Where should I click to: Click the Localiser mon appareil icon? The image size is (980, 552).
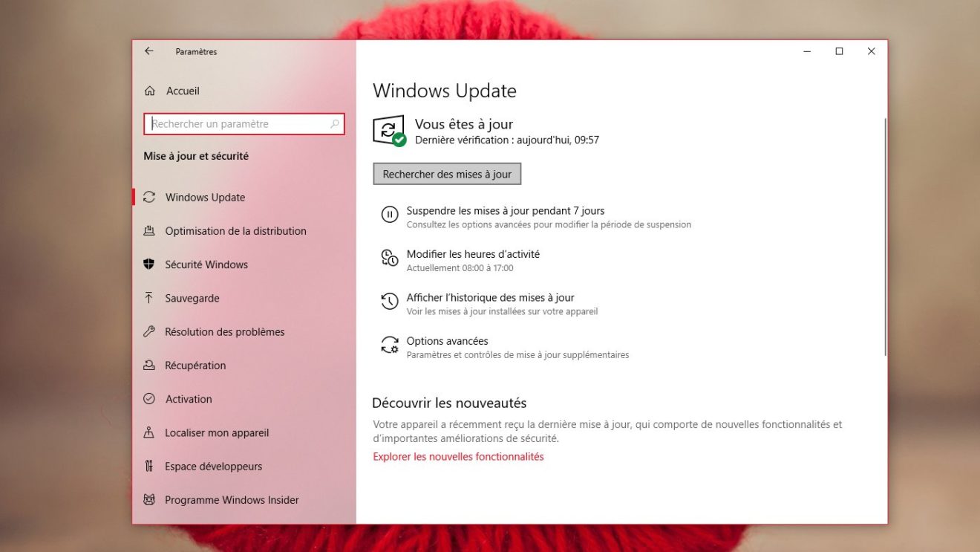tap(149, 432)
